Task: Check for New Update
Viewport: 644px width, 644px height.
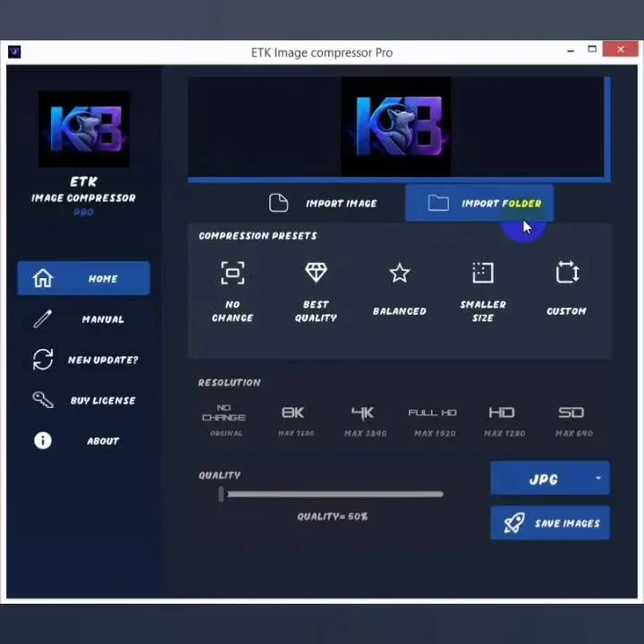Action: tap(84, 360)
